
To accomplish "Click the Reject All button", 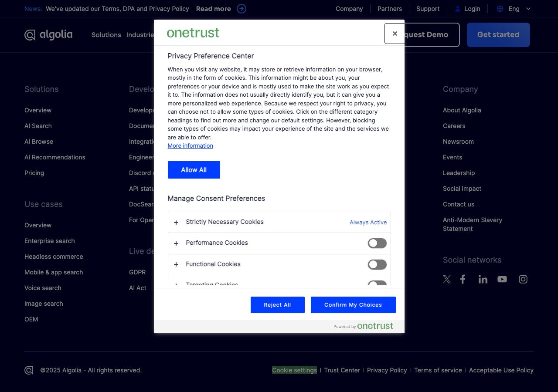I will pos(277,305).
